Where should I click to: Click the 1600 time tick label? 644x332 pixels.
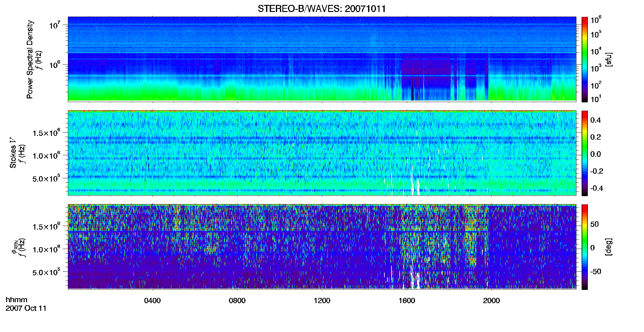coord(407,301)
